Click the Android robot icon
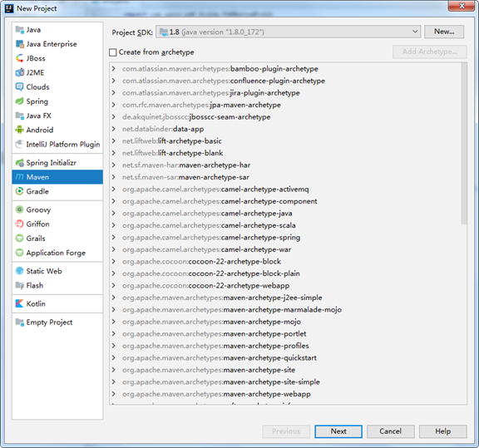This screenshot has width=479, height=448. tap(20, 130)
